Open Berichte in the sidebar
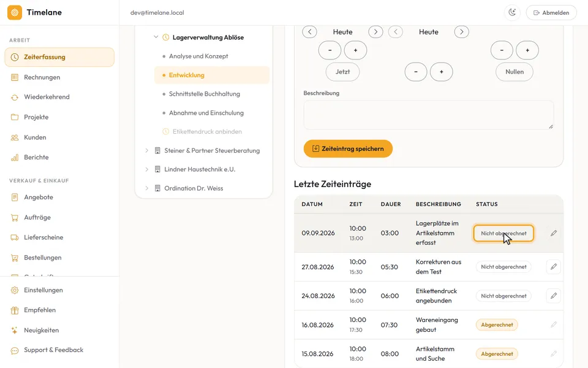Image resolution: width=588 pixels, height=368 pixels. (59, 158)
